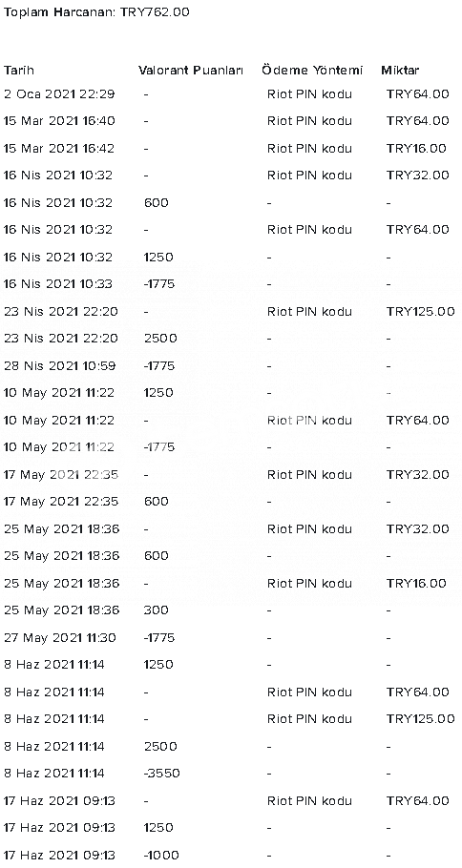Click the Miktar column header
This screenshot has width=462, height=868.
(400, 71)
